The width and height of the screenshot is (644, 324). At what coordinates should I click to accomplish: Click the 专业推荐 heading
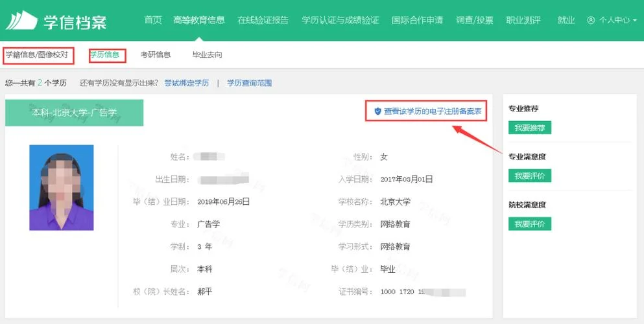click(523, 109)
